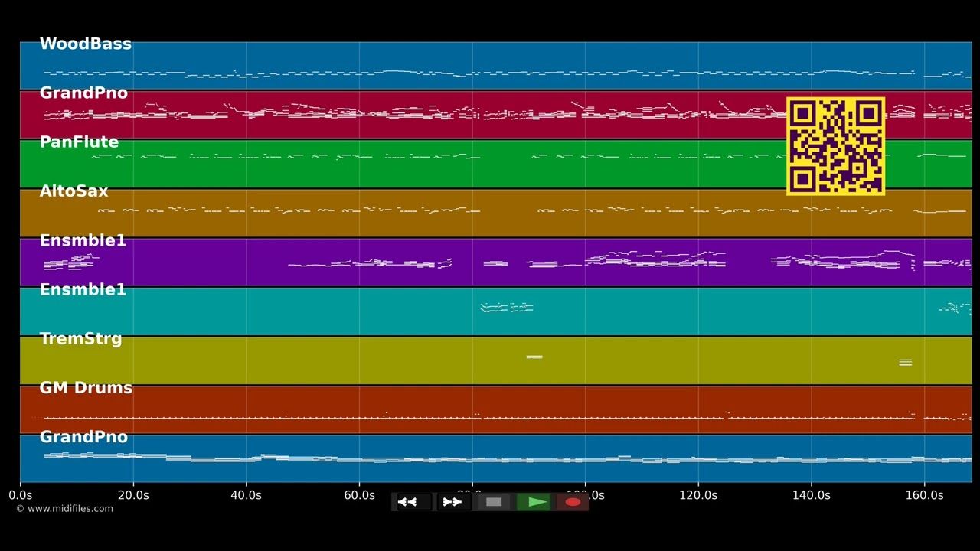Select the red GrandPno track label
Image resolution: width=980 pixels, height=551 pixels.
tap(83, 93)
